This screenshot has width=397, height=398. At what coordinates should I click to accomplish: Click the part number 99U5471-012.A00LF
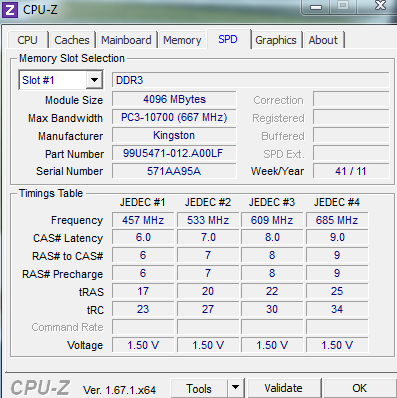[x=174, y=153]
